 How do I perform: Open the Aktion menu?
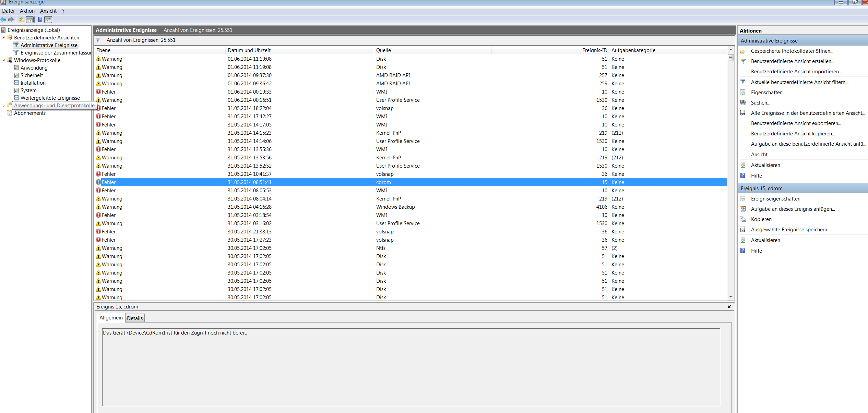27,11
